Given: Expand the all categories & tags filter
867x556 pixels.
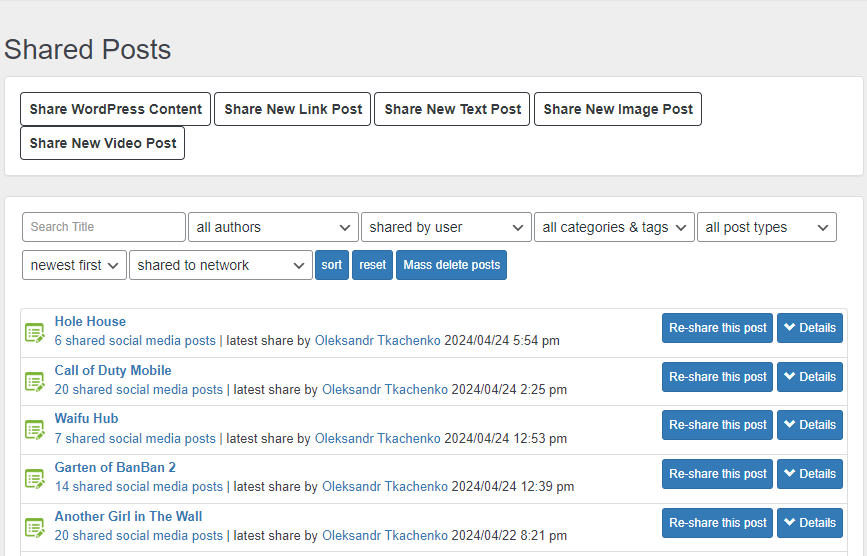Looking at the screenshot, I should (613, 227).
